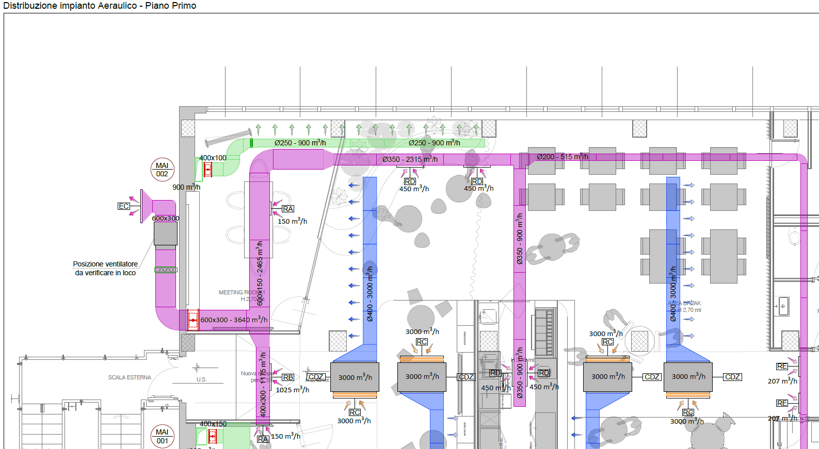Click the drawing title Distribuzione impianto Aeraulico

point(100,6)
